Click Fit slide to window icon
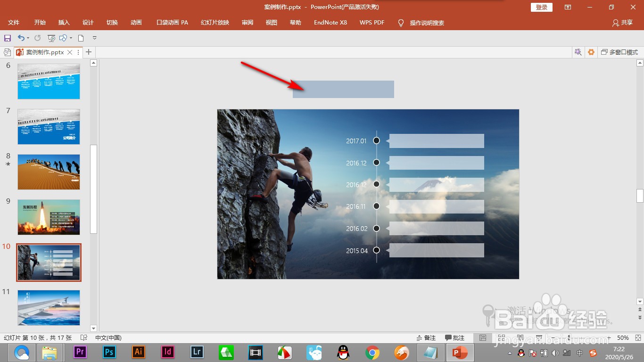 tap(637, 338)
